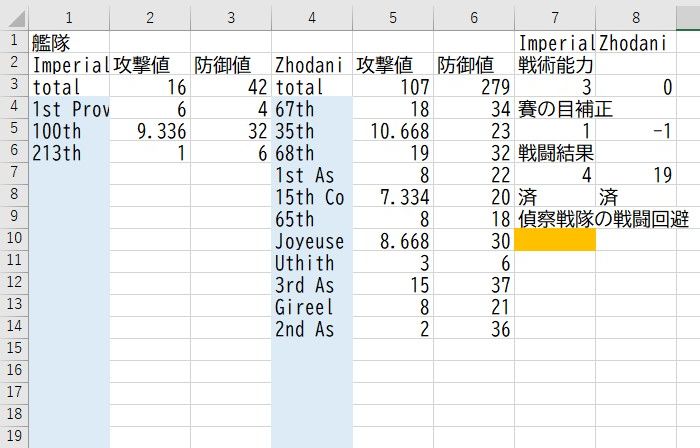This screenshot has width=700, height=448.
Task: Click the Zhodani total defense value 279
Action: click(x=474, y=86)
